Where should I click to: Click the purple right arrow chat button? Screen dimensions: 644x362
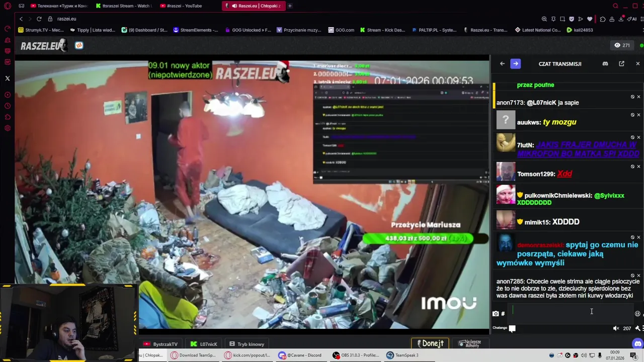pos(515,64)
